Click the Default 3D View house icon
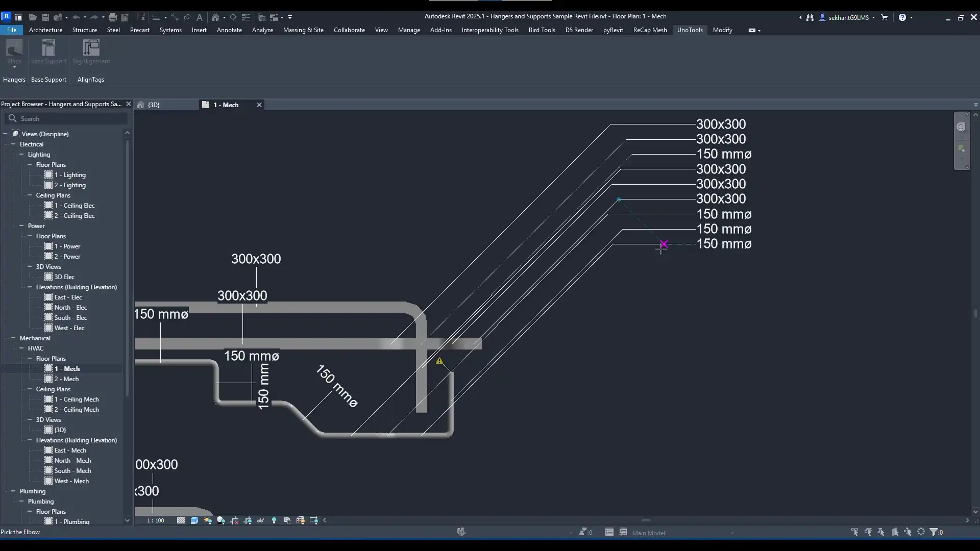980x551 pixels. [x=215, y=17]
